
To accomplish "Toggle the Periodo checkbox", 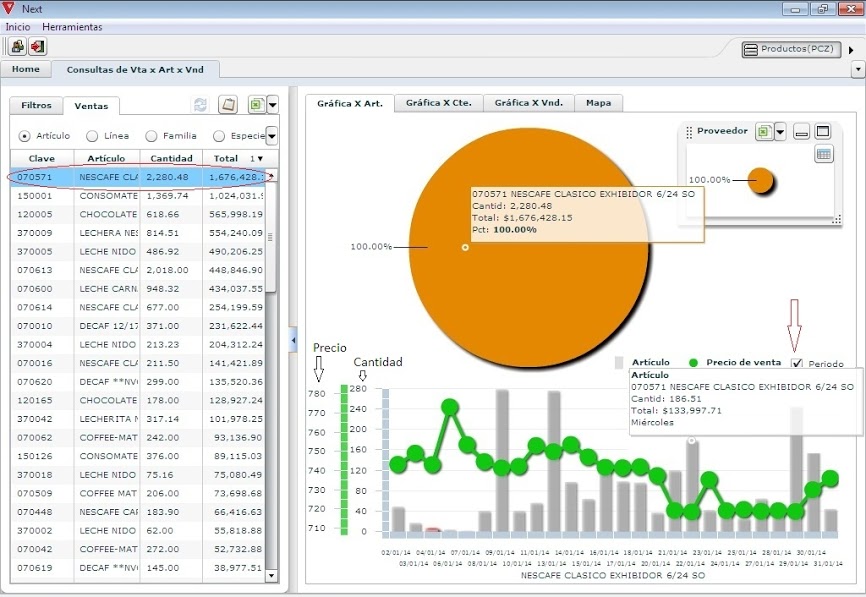I will (797, 363).
